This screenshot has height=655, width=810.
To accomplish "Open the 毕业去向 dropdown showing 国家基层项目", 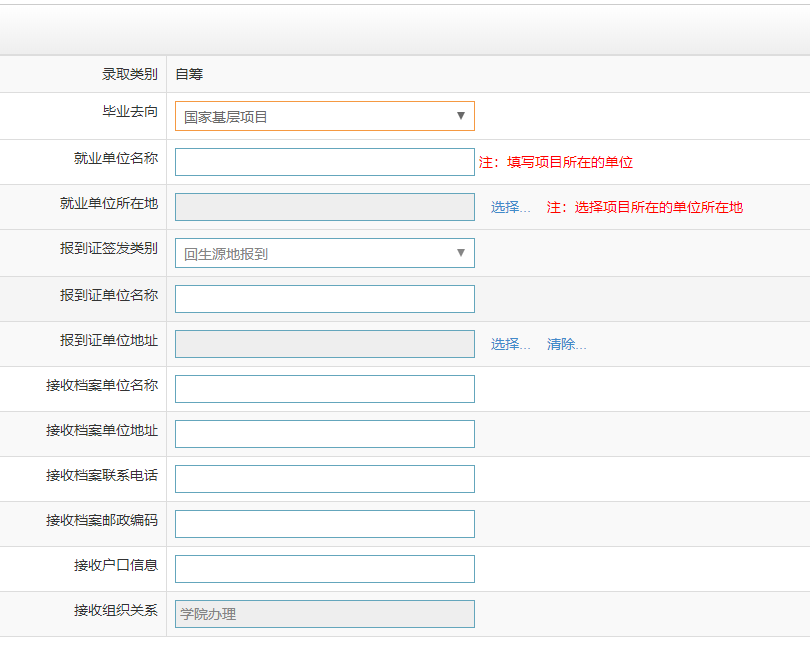I will point(324,116).
